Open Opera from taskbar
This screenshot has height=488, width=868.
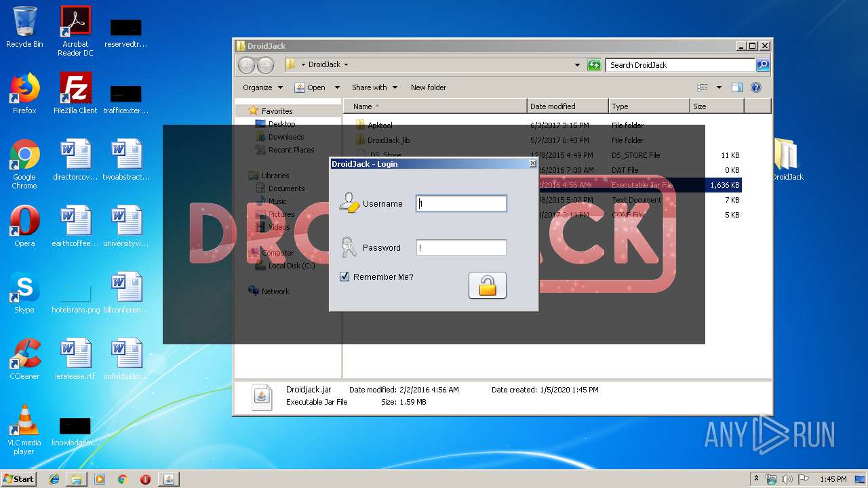pos(145,479)
